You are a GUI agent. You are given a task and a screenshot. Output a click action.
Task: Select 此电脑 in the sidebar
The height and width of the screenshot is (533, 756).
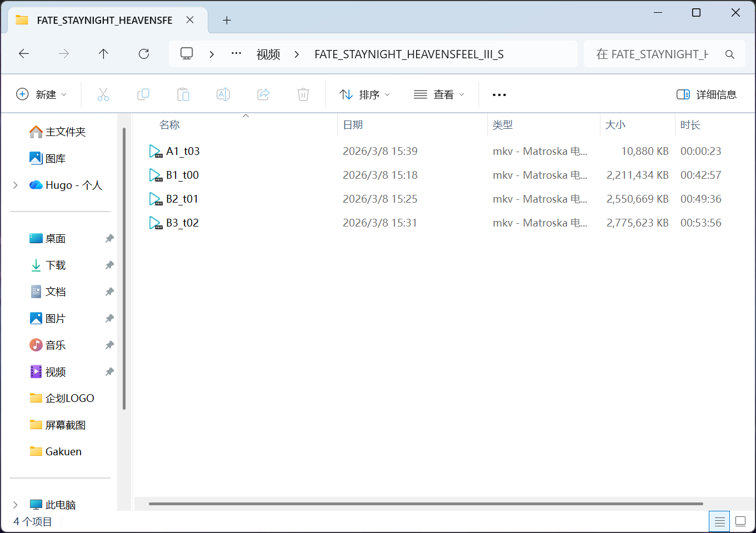click(x=53, y=505)
